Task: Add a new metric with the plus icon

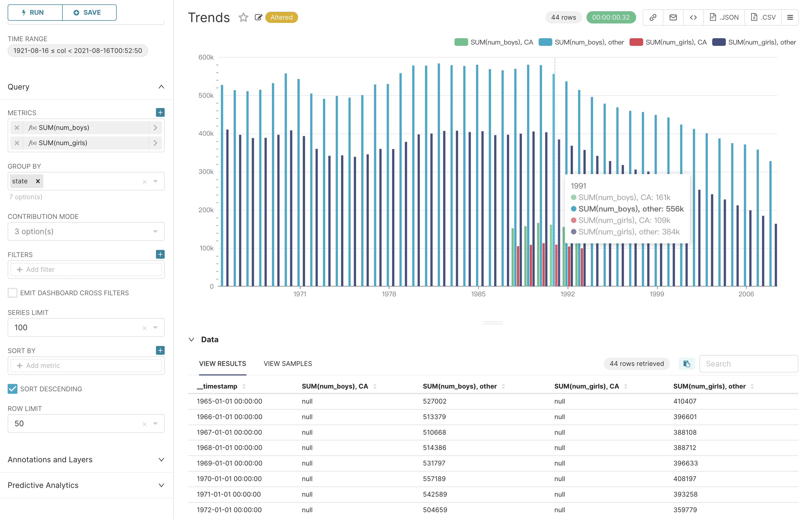Action: click(x=160, y=112)
